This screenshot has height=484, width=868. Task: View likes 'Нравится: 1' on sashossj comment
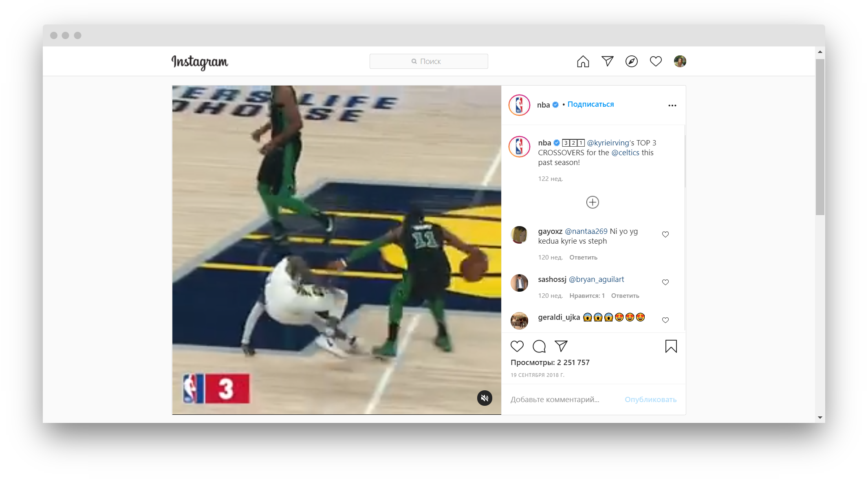(587, 296)
